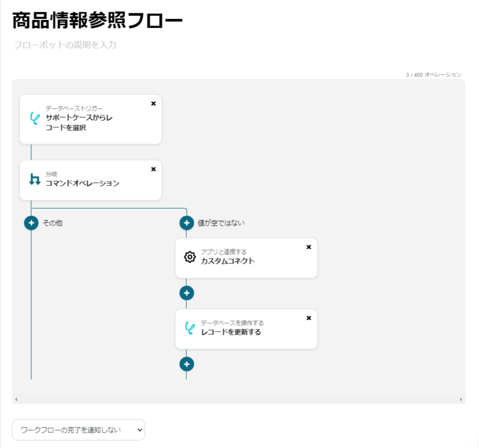The height and width of the screenshot is (448, 479).
Task: Click the 3 / 400 オペレーション counter text
Action: click(x=433, y=75)
